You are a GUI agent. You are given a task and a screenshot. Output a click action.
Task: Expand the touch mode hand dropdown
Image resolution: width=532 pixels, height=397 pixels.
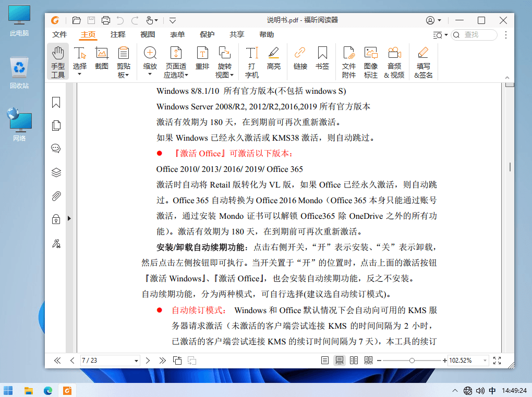point(156,20)
